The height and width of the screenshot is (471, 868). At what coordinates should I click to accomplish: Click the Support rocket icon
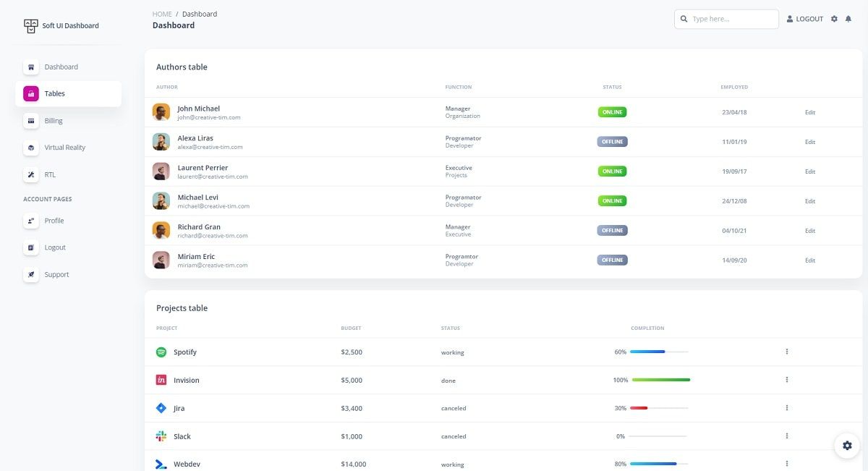point(30,274)
